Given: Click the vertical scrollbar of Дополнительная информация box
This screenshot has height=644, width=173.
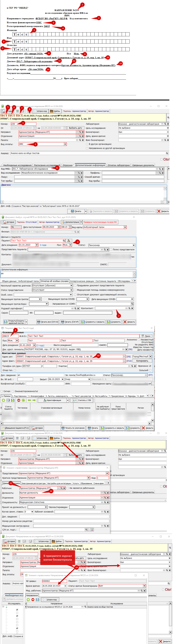Looking at the screenshot, I should (x=134, y=275).
